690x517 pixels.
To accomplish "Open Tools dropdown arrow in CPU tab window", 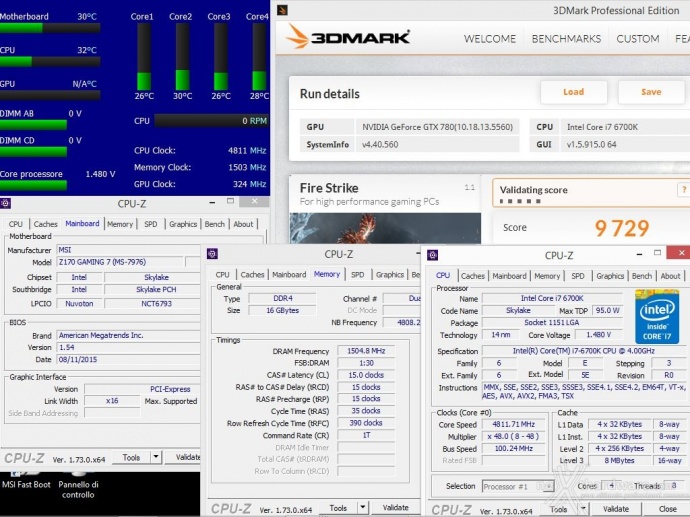I will point(583,509).
